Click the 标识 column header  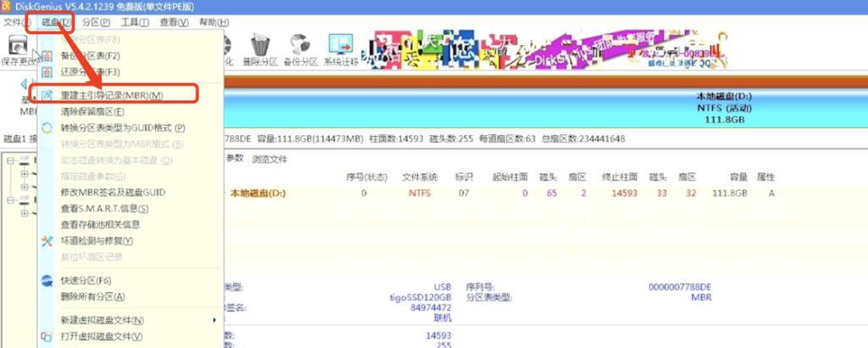tap(464, 177)
